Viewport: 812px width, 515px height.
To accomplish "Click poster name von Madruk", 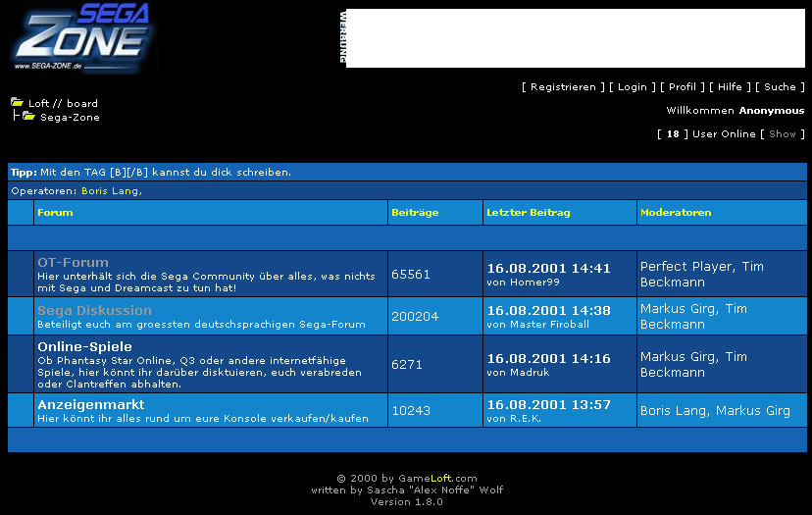I will click(x=518, y=373).
